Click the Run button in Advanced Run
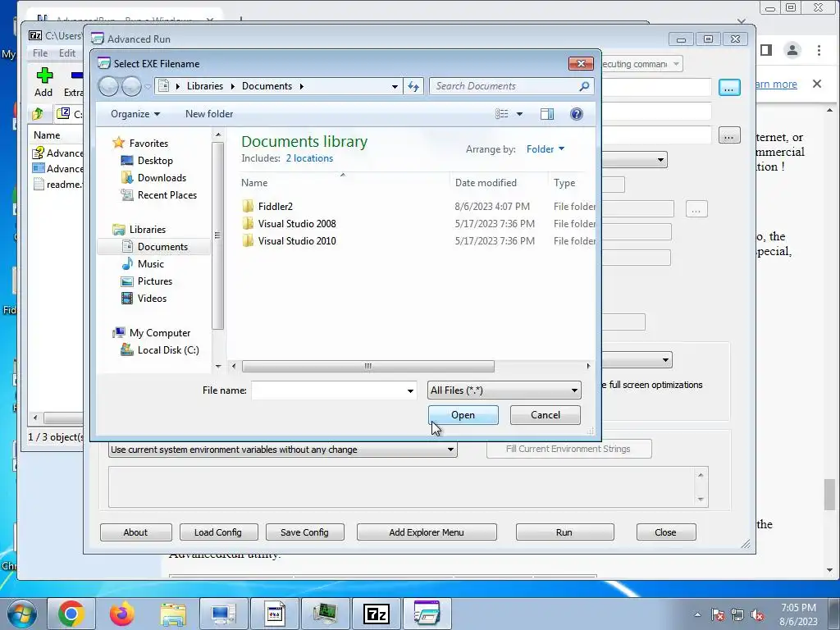 564,532
